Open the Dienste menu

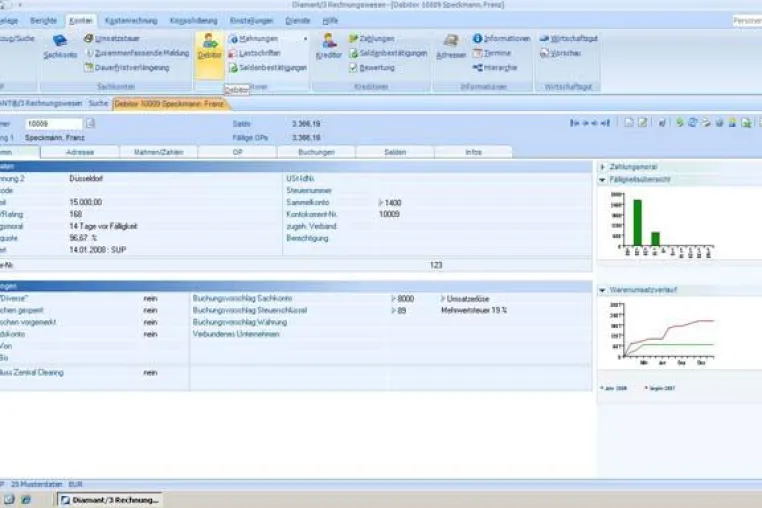[x=298, y=21]
